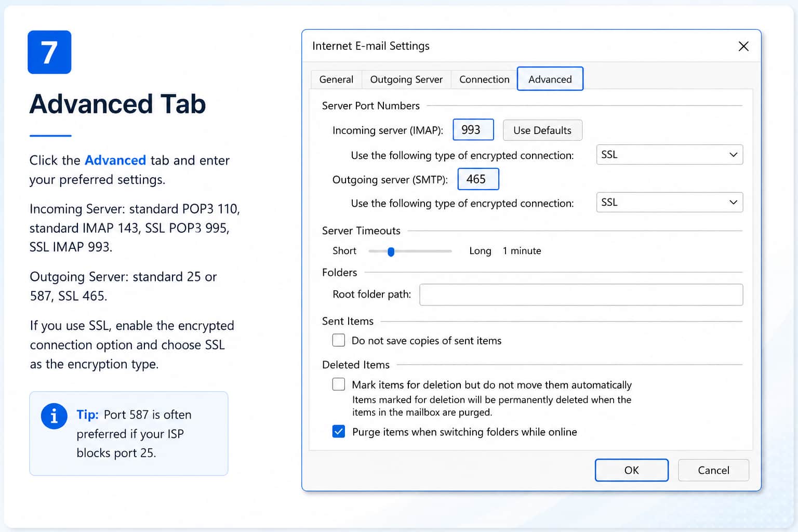Click the Folders section heading
Viewport: 798px width, 532px height.
click(x=339, y=272)
